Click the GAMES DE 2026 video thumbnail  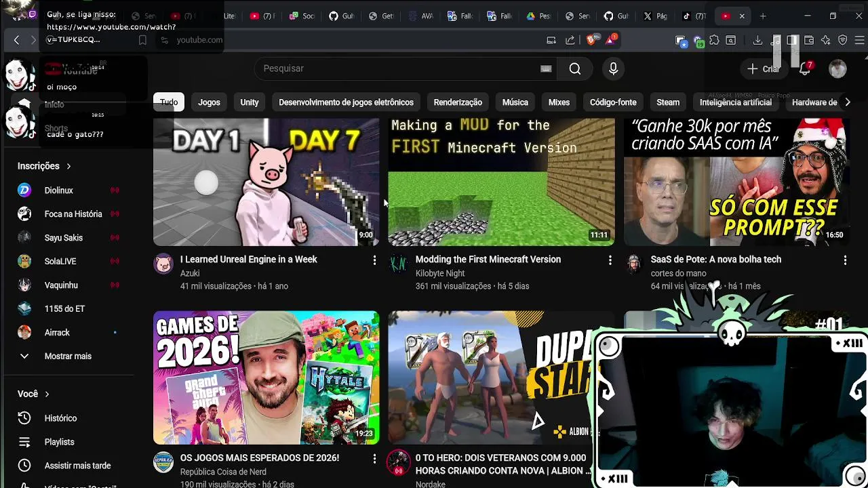(266, 378)
